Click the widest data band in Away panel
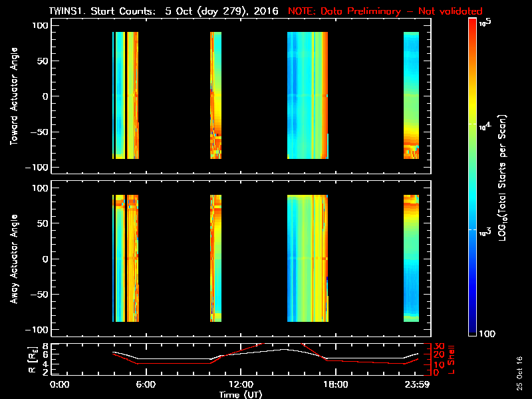This screenshot has height=399, width=532. click(307, 259)
